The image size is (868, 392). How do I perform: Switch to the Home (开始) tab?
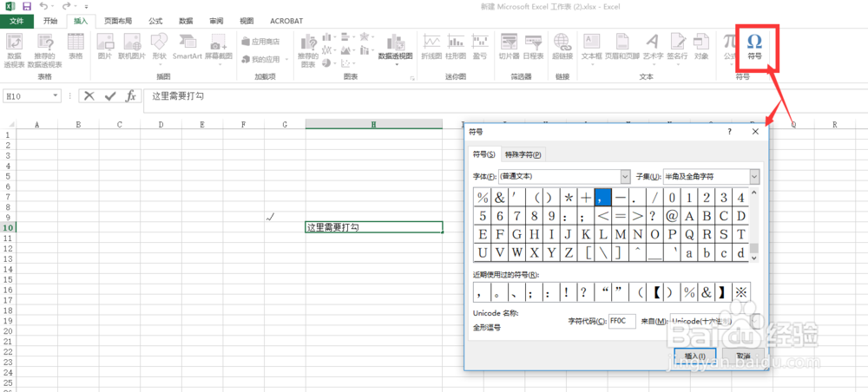click(x=50, y=21)
